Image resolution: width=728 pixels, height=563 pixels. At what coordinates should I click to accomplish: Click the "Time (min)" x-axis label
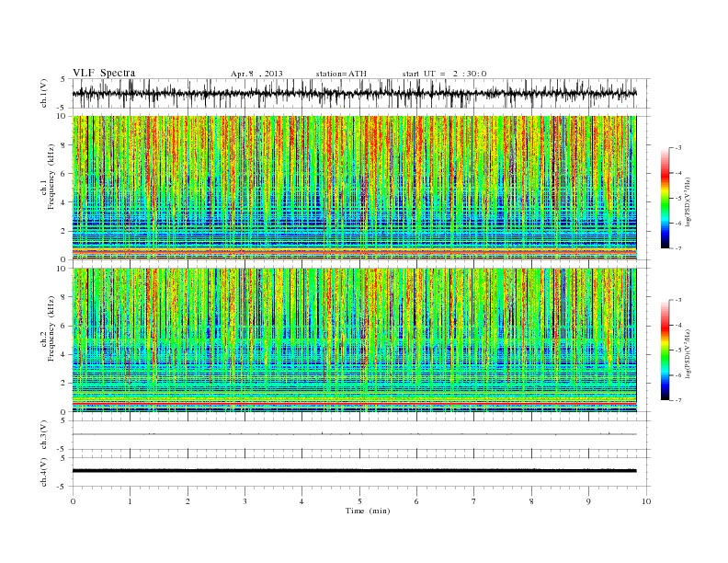pos(368,511)
